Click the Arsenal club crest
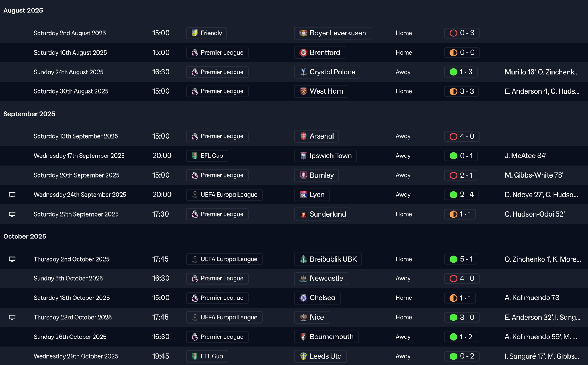588x365 pixels. [303, 136]
